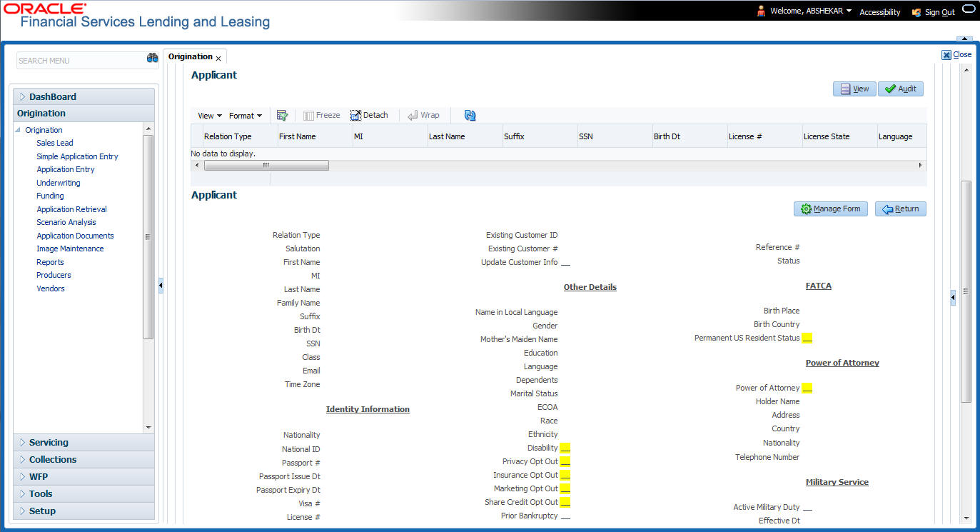This screenshot has height=532, width=980.
Task: Open Producers menu item
Action: pos(54,275)
